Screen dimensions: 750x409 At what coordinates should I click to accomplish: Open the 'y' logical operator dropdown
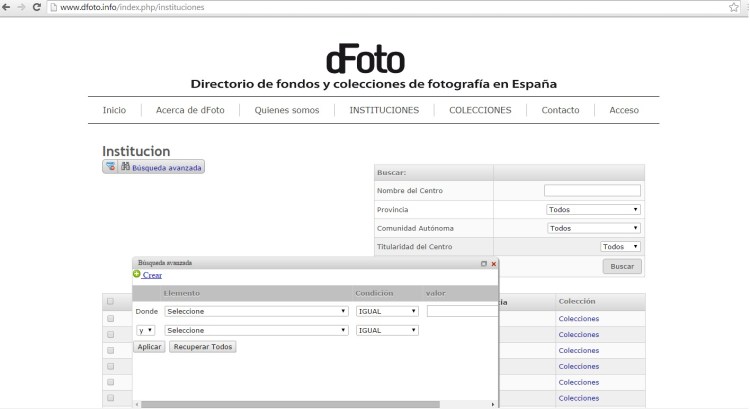[x=145, y=331]
